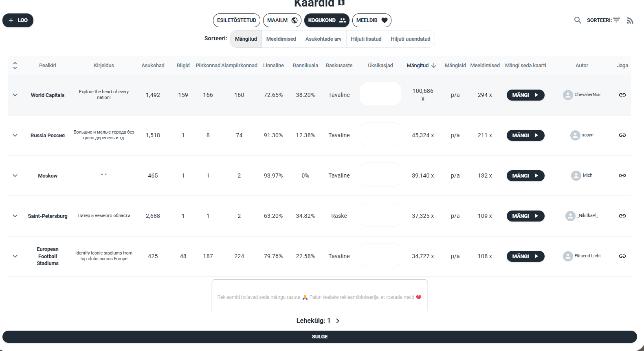This screenshot has width=644, height=351.
Task: Go to next page arrow
Action: click(x=338, y=321)
